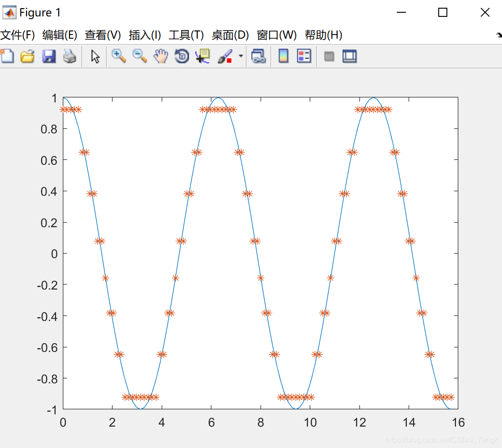Minimize the Figure 1 window
The width and height of the screenshot is (502, 448).
pos(401,12)
